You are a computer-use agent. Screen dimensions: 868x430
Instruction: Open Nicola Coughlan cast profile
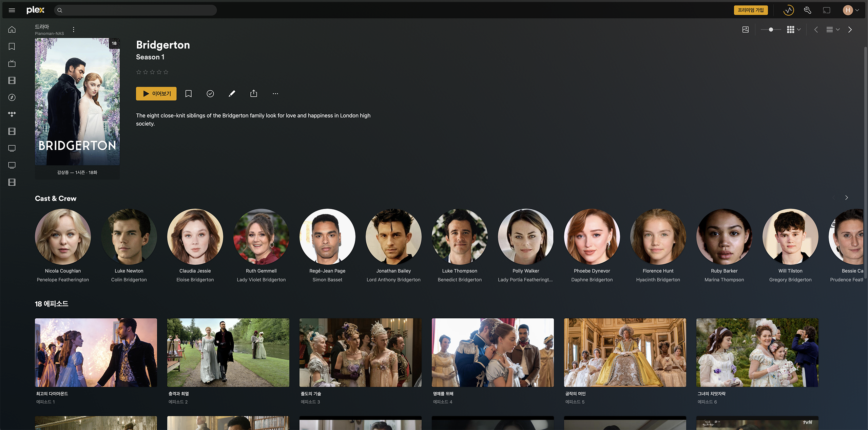(63, 237)
